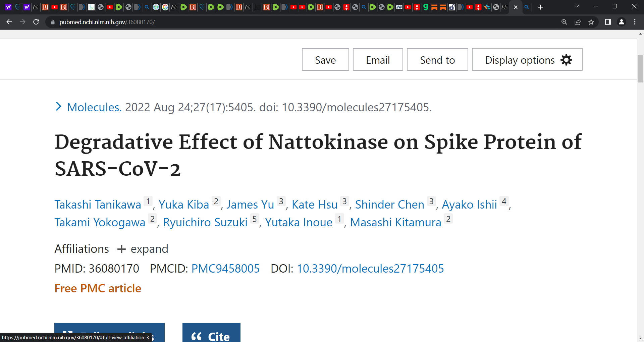This screenshot has height=342, width=644.
Task: Open the browser profile avatar icon
Action: click(x=621, y=22)
